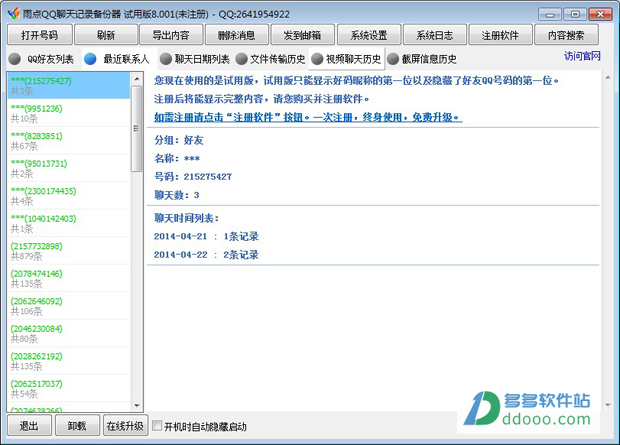Screen dimensions: 620x445
Task: Select contact (2028262192)
Action: pos(69,361)
